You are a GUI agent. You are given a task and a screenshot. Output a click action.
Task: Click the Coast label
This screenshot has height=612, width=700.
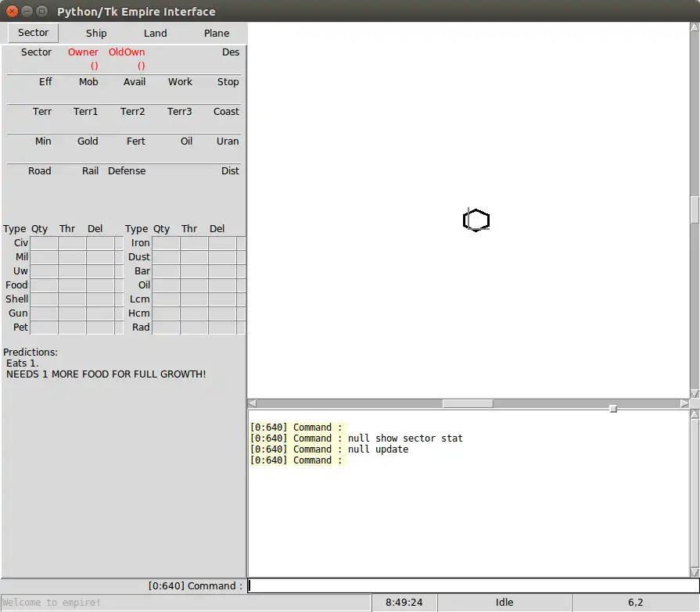pyautogui.click(x=226, y=112)
